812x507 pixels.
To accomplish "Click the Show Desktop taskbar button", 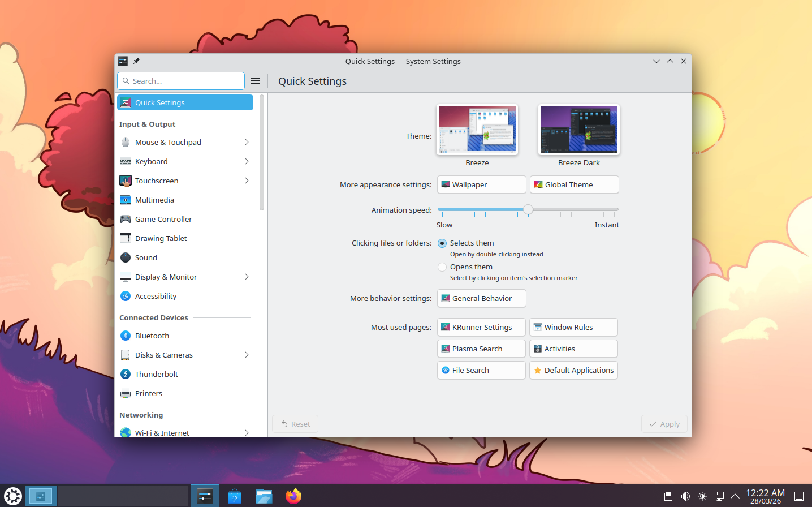I will [x=799, y=496].
